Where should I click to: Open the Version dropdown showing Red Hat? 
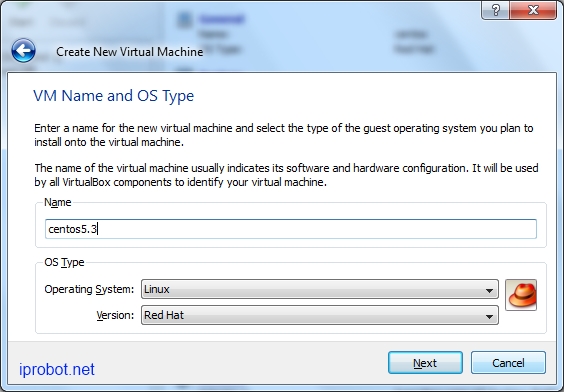click(320, 315)
